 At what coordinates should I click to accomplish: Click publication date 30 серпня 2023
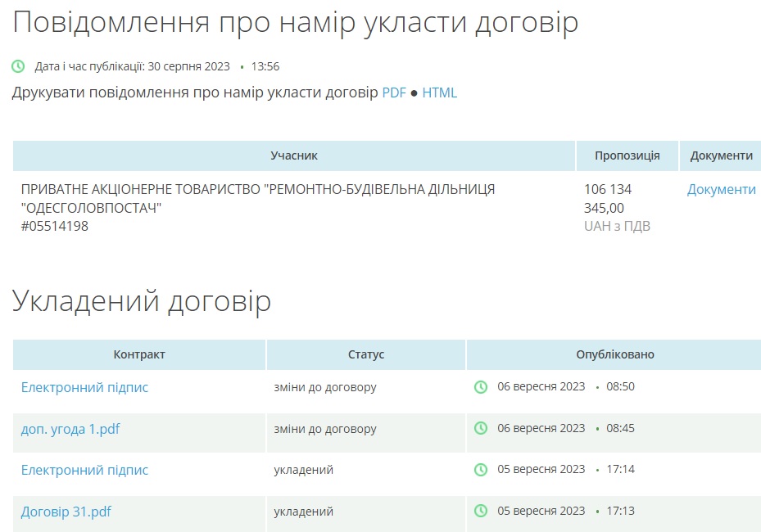pos(188,66)
